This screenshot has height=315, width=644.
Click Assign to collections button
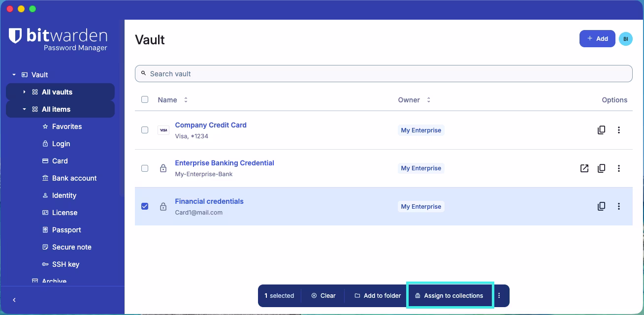coord(449,296)
